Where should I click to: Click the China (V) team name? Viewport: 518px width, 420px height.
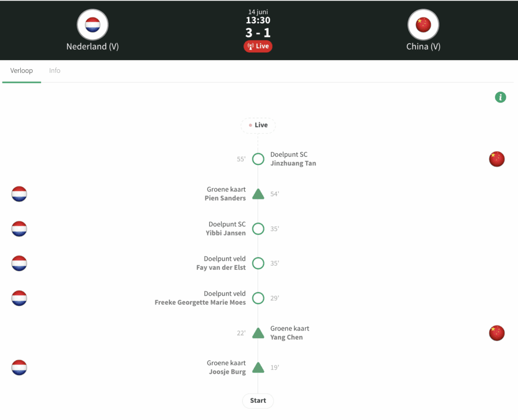tap(423, 46)
